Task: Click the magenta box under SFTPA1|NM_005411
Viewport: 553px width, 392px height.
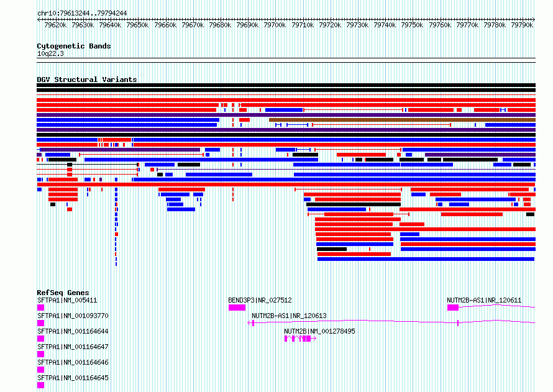Action: click(x=40, y=308)
